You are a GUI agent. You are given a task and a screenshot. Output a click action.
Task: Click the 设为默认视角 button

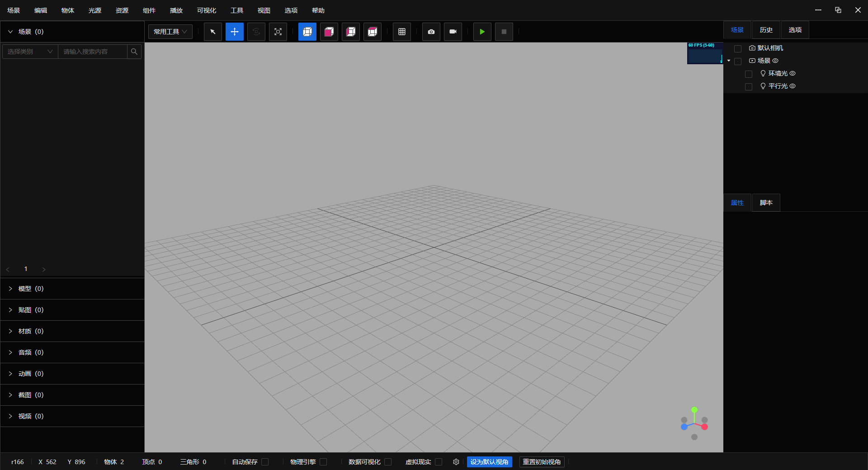489,462
